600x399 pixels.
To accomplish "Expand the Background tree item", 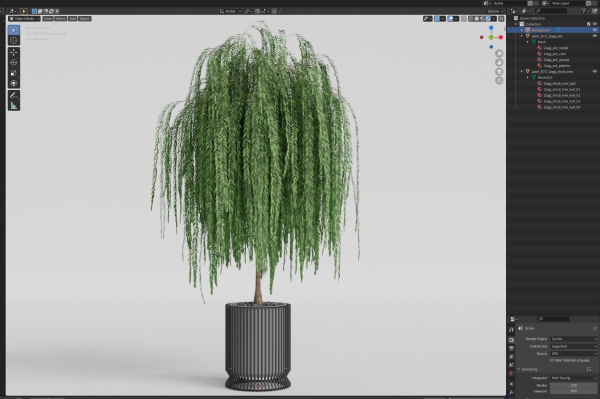I will (522, 30).
